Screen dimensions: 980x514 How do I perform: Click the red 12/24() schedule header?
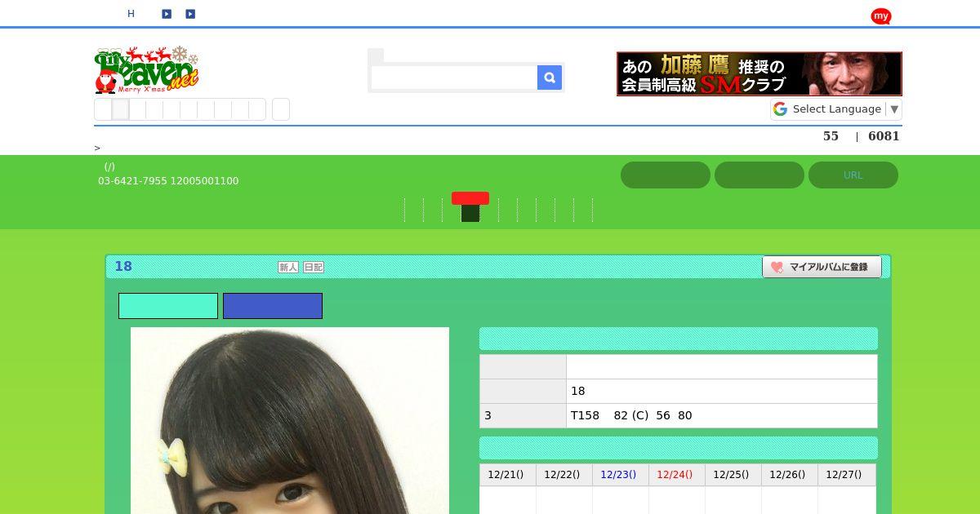[x=676, y=475]
